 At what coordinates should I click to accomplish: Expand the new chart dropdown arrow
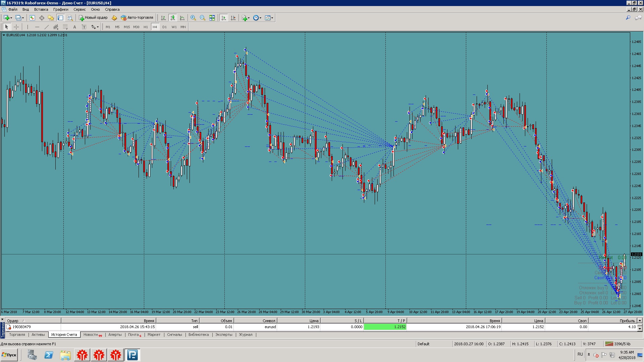pyautogui.click(x=11, y=18)
